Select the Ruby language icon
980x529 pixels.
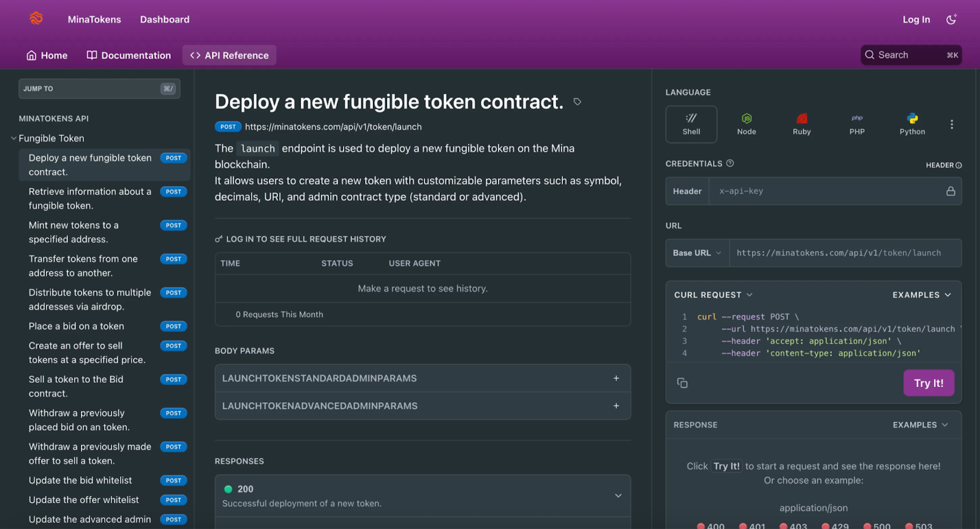coord(802,118)
